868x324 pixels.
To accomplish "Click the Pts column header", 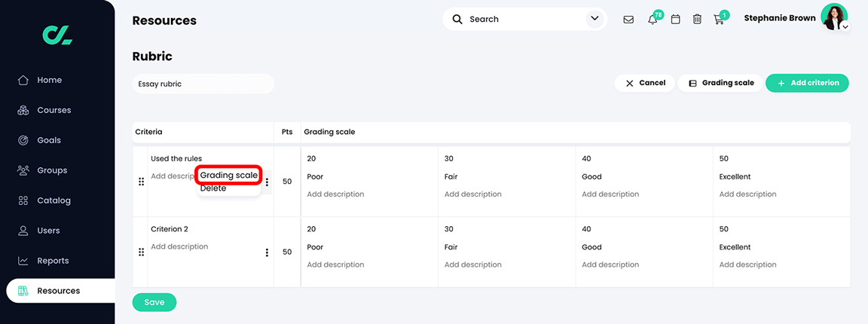I will click(287, 132).
